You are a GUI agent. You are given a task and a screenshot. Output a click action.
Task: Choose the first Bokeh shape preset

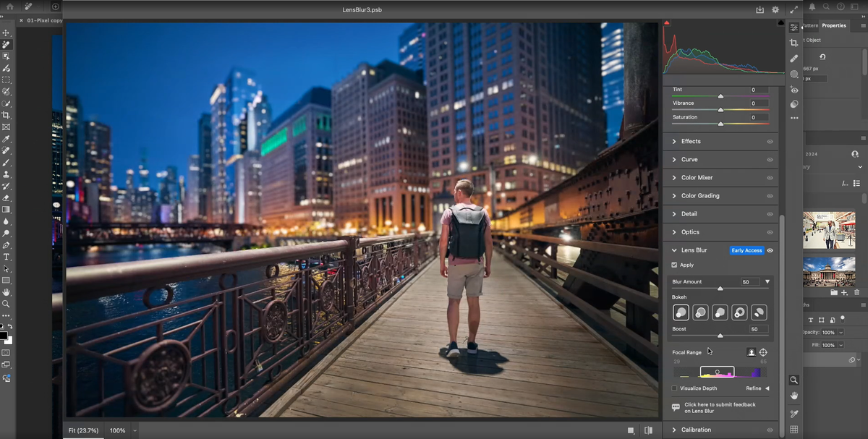[x=680, y=312]
